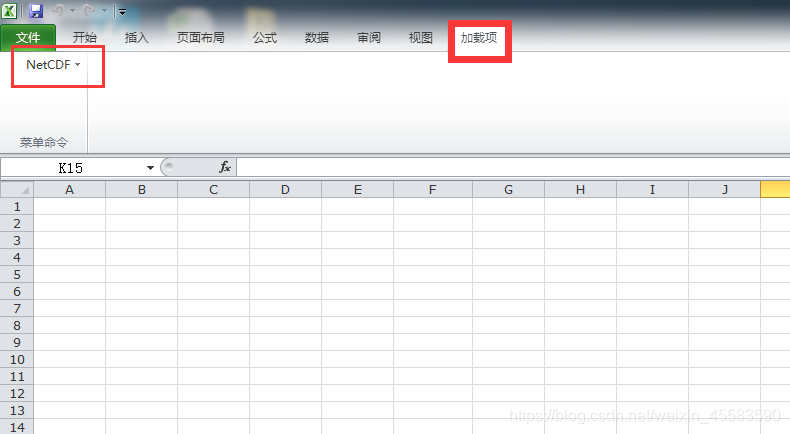Select row 5 header
This screenshot has height=434, width=790.
click(17, 275)
